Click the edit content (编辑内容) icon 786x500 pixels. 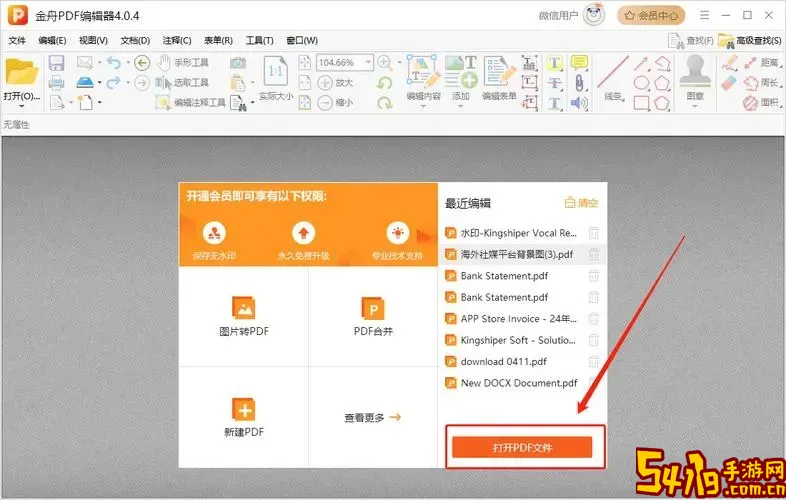pos(423,71)
